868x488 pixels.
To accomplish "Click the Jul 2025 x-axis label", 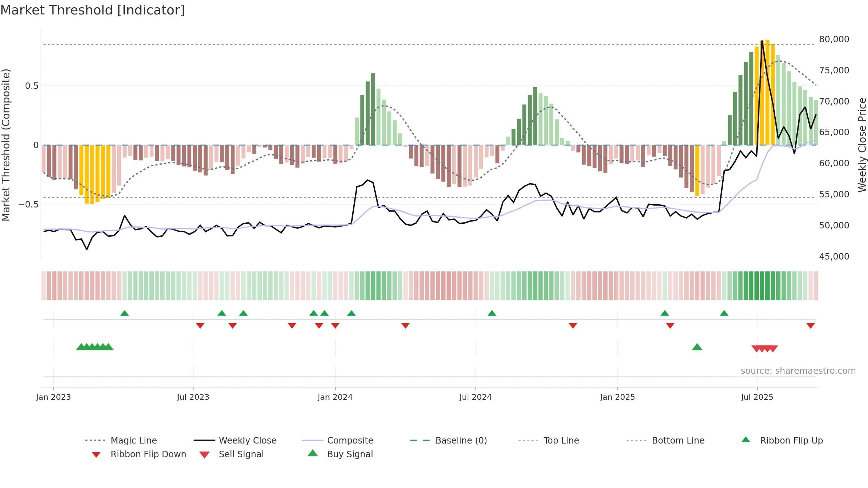I will click(757, 397).
